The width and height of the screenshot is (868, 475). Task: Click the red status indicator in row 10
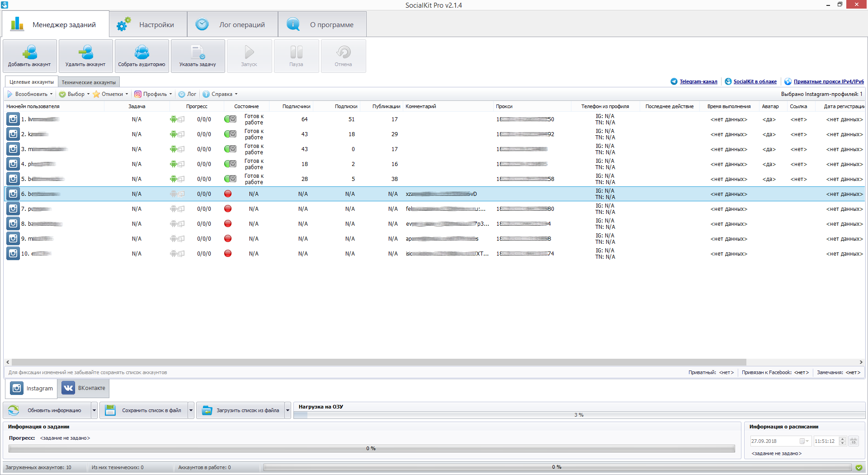pyautogui.click(x=228, y=253)
